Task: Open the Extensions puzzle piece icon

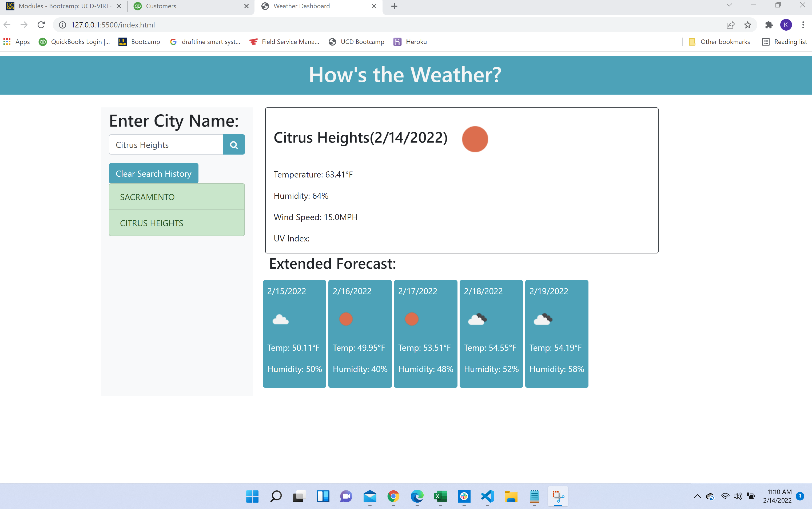Action: [x=769, y=25]
